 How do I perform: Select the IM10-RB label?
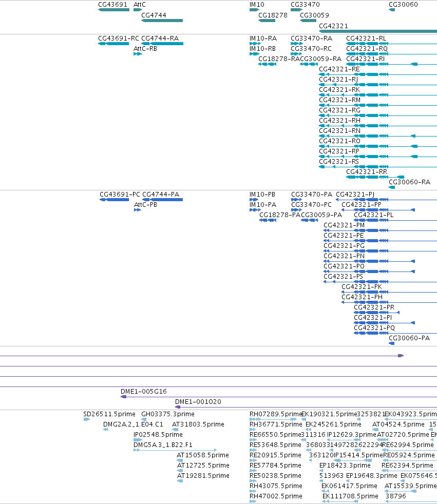[263, 49]
